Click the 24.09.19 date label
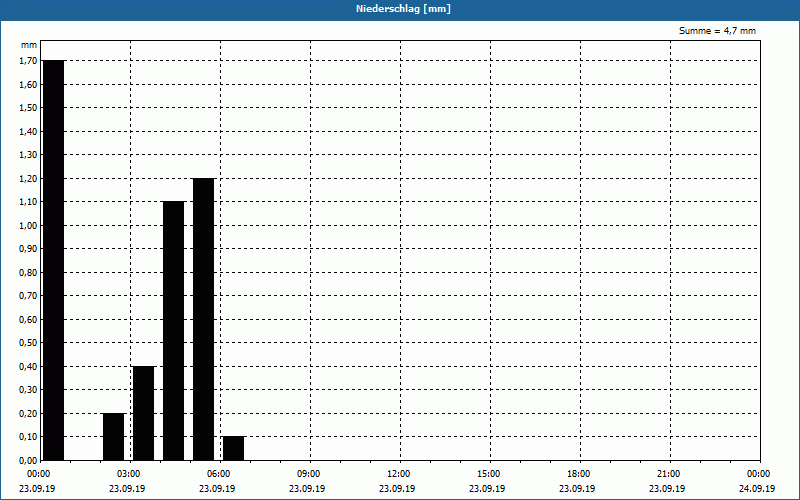Image resolution: width=800 pixels, height=500 pixels. (757, 489)
